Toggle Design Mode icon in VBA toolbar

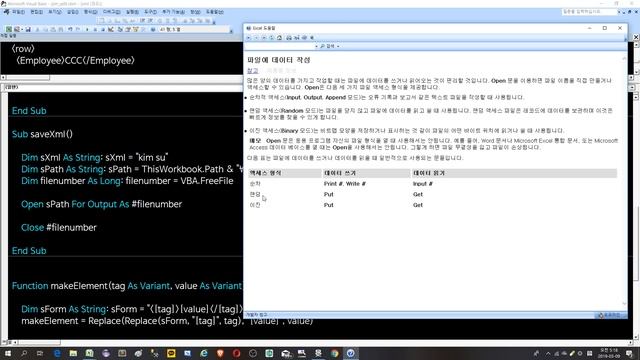click(x=111, y=29)
